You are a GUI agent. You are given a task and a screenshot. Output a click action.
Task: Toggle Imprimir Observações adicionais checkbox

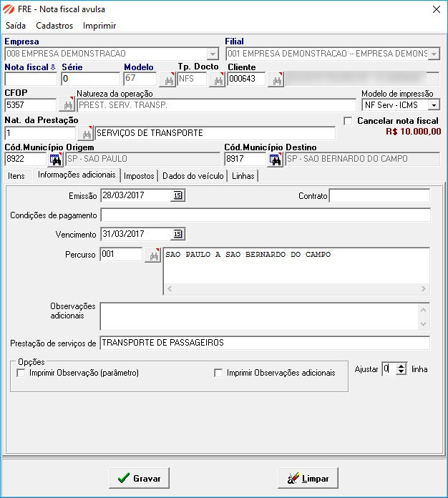point(218,373)
